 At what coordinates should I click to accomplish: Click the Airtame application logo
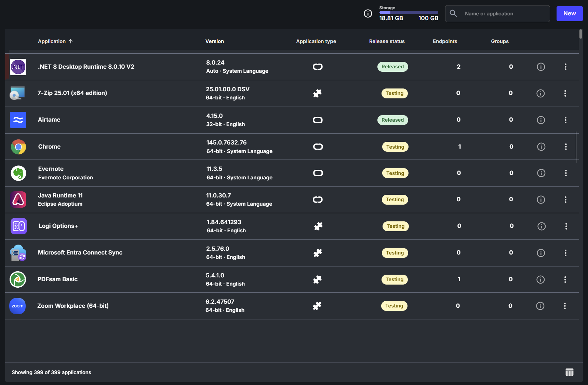pyautogui.click(x=18, y=120)
